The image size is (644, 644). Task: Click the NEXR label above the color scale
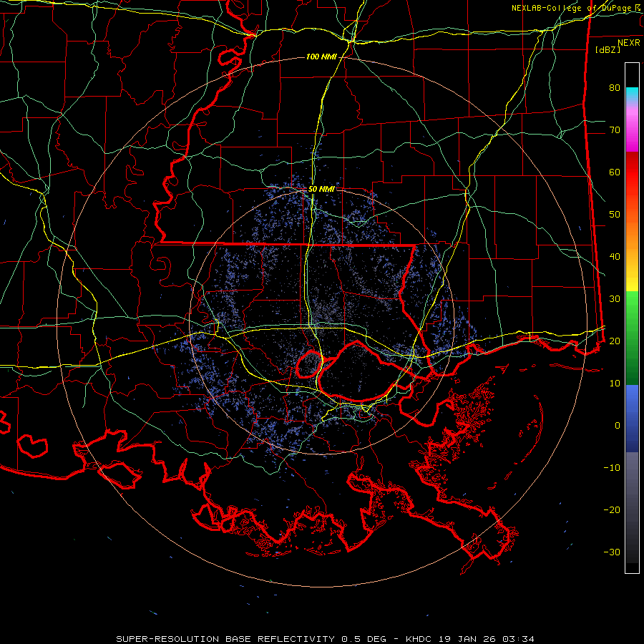click(628, 42)
